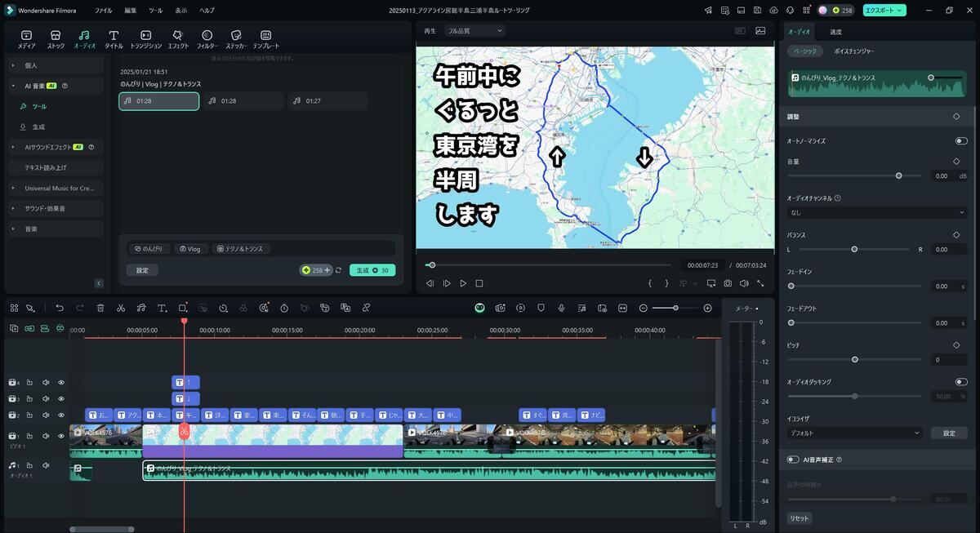Viewport: 980px width, 533px height.
Task: Open the ヘルプ menu
Action: point(207,10)
